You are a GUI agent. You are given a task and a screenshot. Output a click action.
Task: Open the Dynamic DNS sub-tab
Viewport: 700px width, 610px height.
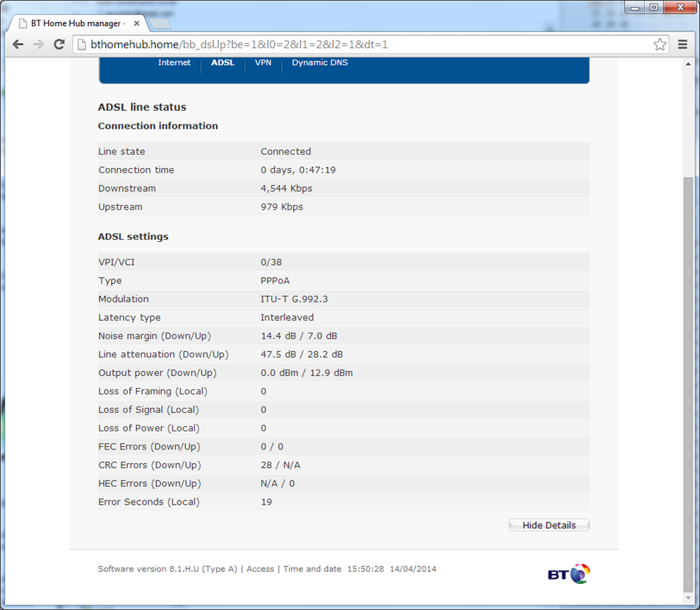click(x=320, y=63)
